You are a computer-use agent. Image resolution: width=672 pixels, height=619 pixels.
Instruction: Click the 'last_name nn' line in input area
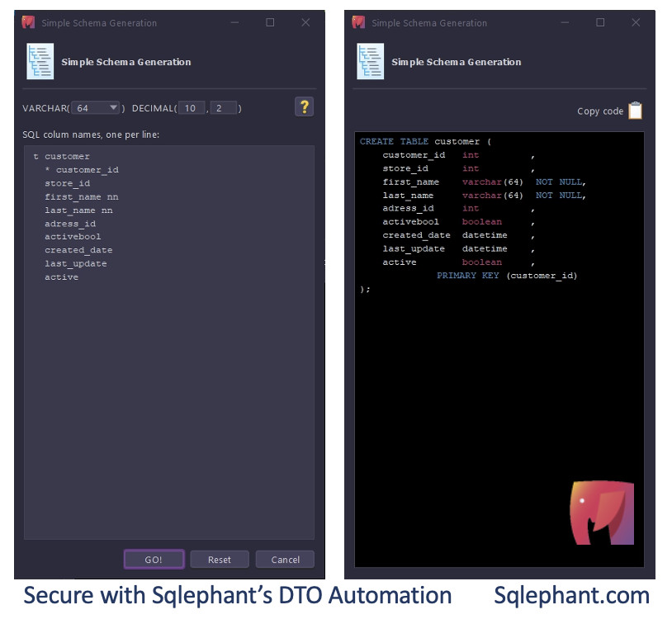point(79,210)
